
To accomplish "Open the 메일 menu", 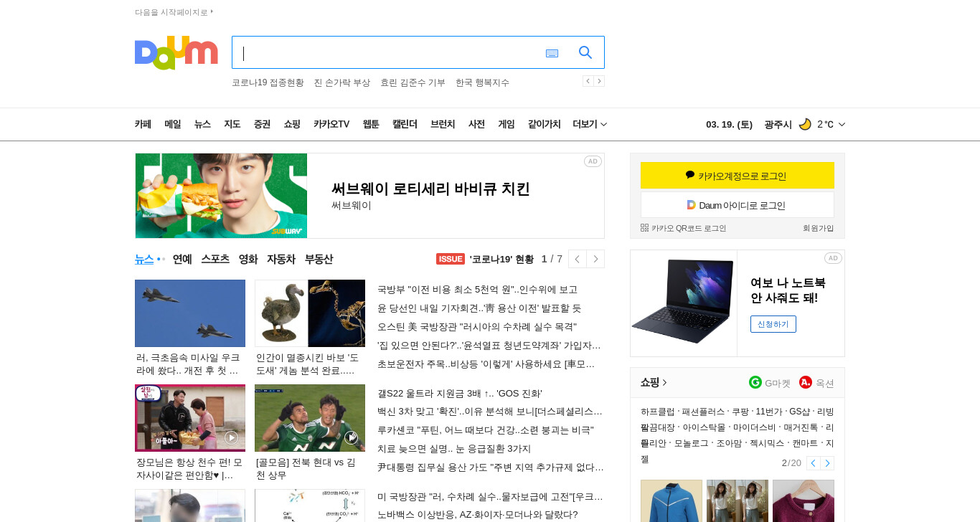I will click(x=173, y=124).
